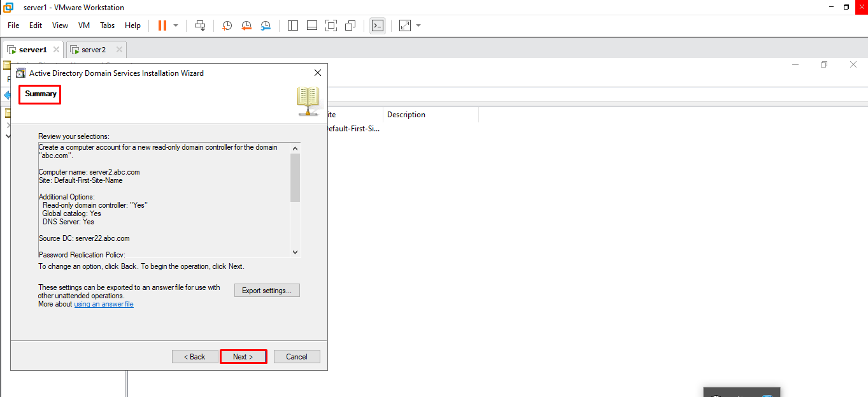Close the guest window inside the VM

[x=853, y=64]
